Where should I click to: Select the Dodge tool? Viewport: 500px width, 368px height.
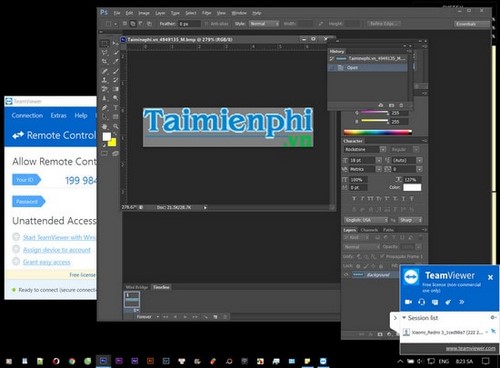point(115,98)
